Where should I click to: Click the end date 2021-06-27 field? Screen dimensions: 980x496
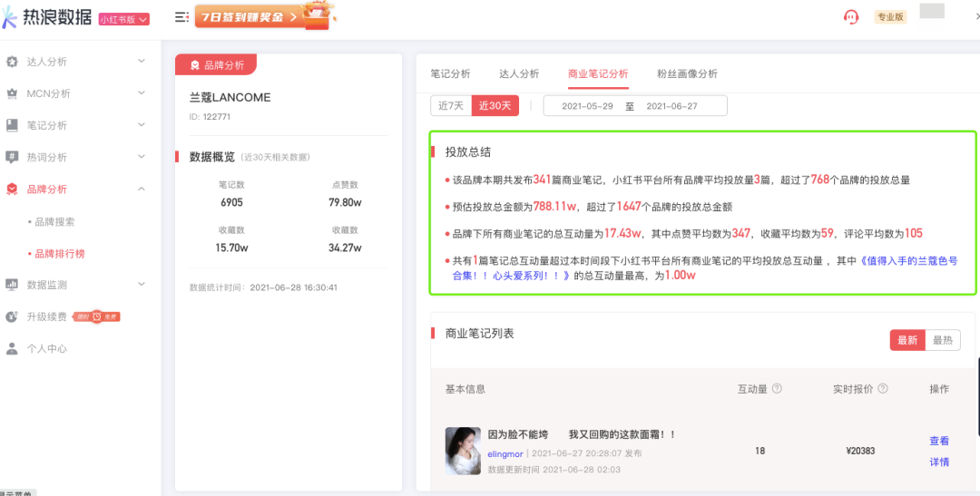(x=671, y=106)
